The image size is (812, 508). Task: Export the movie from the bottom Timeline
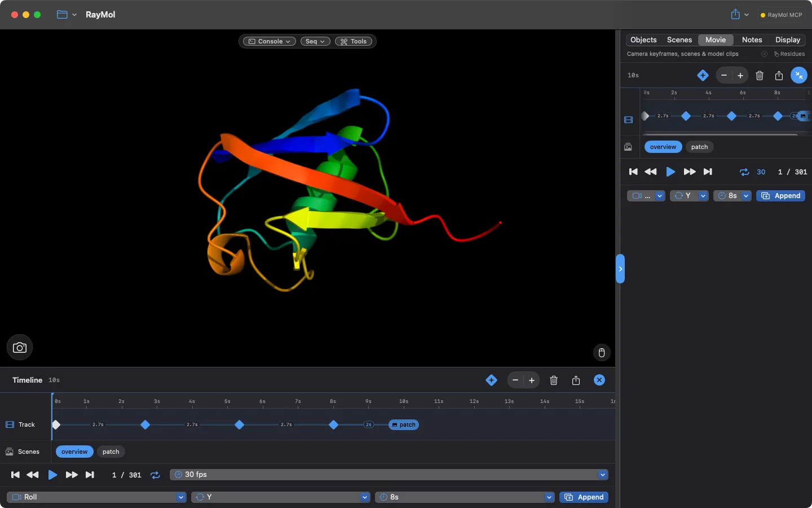(576, 380)
